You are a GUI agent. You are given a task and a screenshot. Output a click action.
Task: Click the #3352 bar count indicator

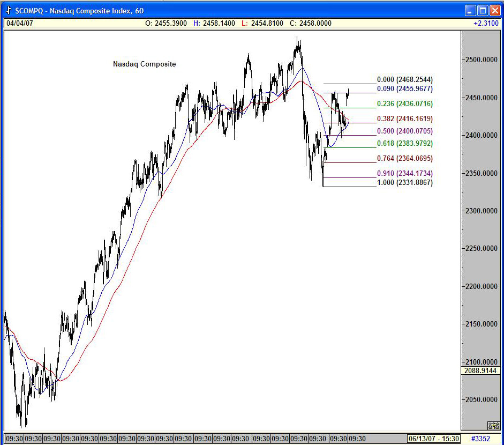[x=480, y=439]
